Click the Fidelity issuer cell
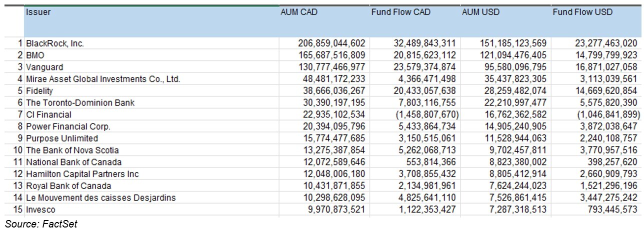This screenshot has height=232, width=644. (x=151, y=91)
